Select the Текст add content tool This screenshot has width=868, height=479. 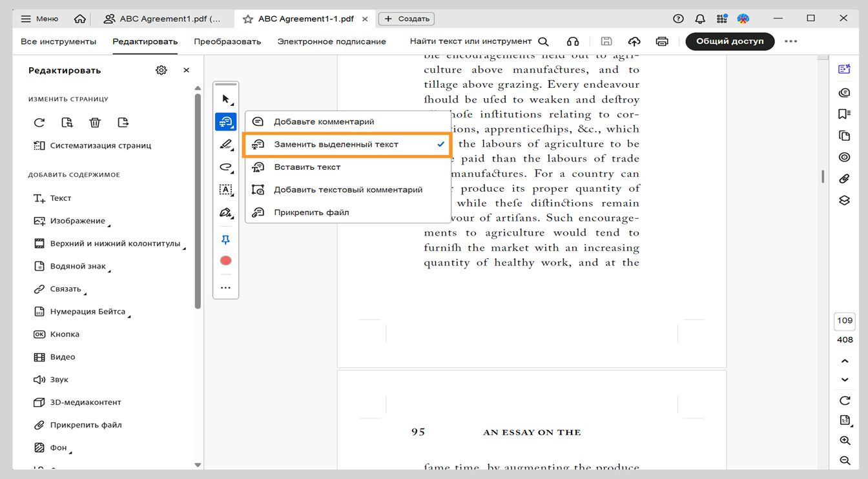[52, 198]
